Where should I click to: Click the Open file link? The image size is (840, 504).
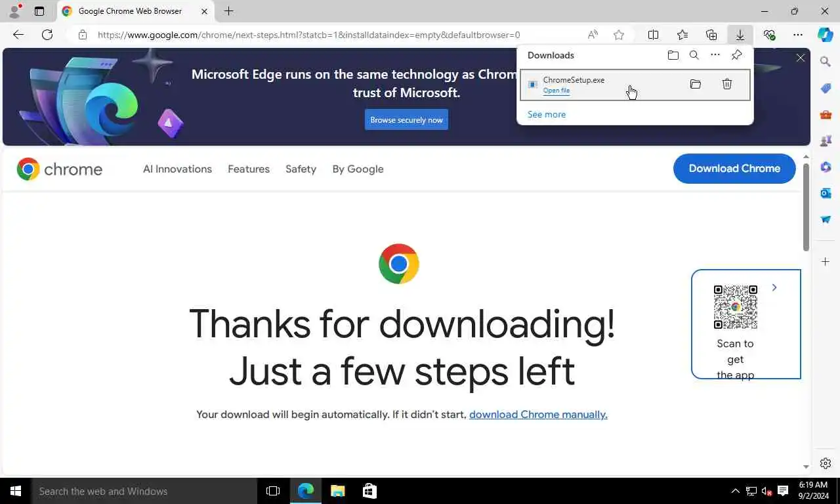(x=556, y=91)
